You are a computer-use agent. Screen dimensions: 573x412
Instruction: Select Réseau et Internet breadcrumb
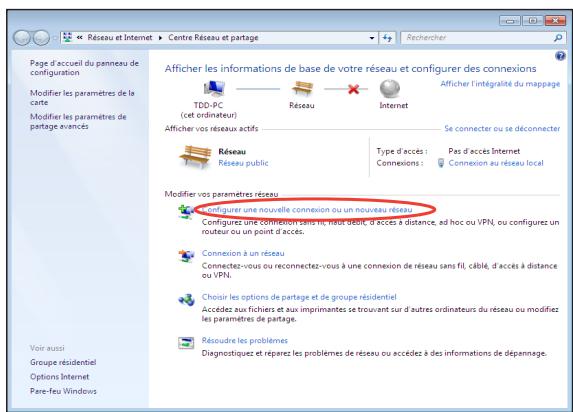[x=120, y=37]
